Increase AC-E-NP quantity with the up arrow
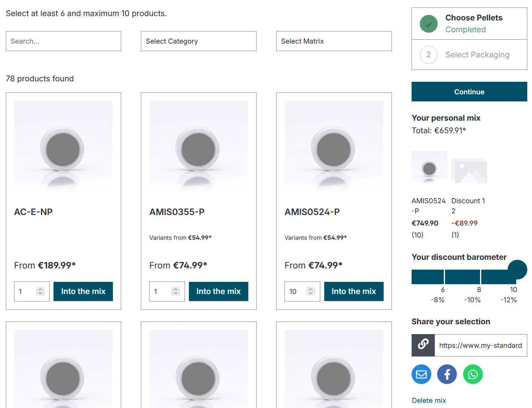Image resolution: width=532 pixels, height=408 pixels. point(40,289)
